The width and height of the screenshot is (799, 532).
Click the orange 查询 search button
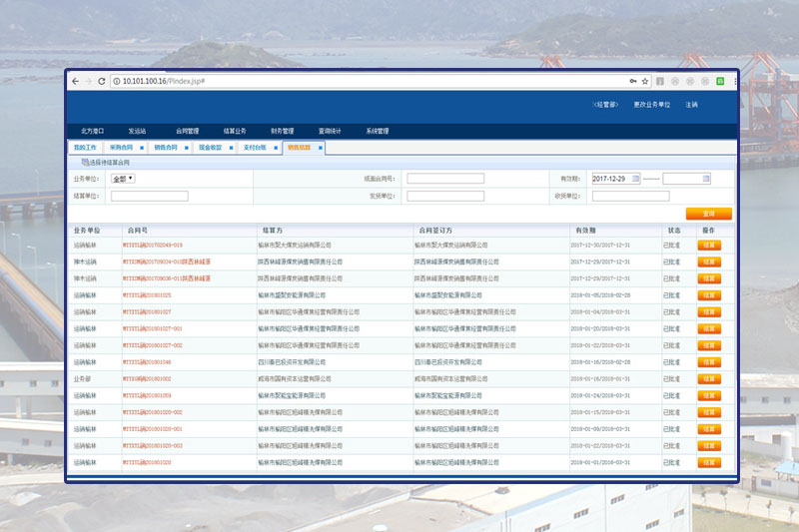(x=709, y=214)
